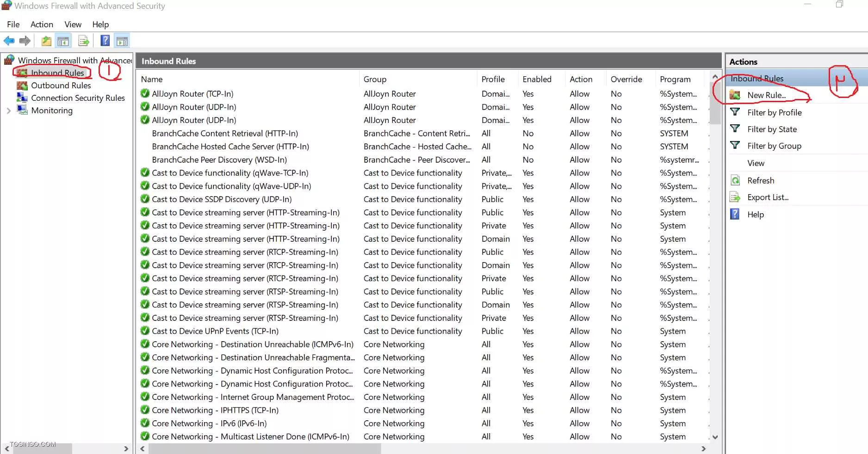The height and width of the screenshot is (454, 868).
Task: Click Filter by State action
Action: coord(772,129)
